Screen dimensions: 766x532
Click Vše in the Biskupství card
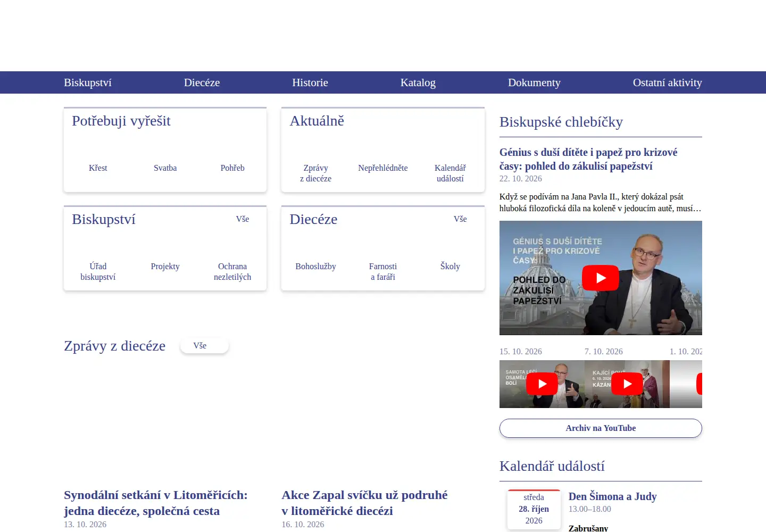click(x=243, y=219)
